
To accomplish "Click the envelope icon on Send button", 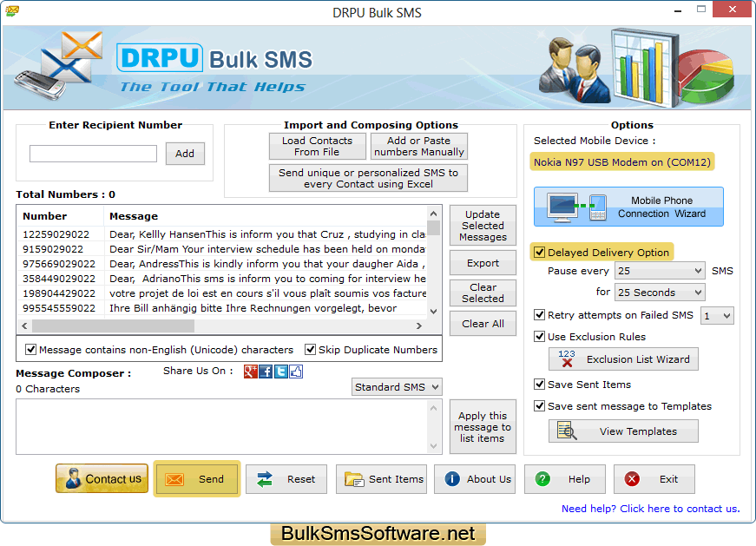I will coord(174,479).
